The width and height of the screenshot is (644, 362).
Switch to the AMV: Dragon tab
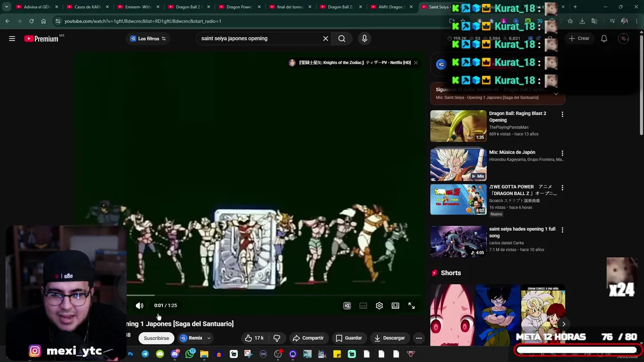391,7
